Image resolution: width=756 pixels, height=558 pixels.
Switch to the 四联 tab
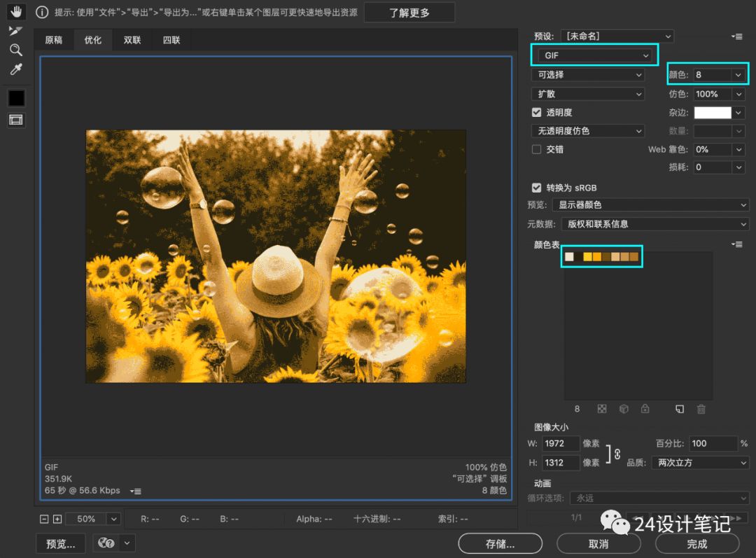tap(171, 40)
